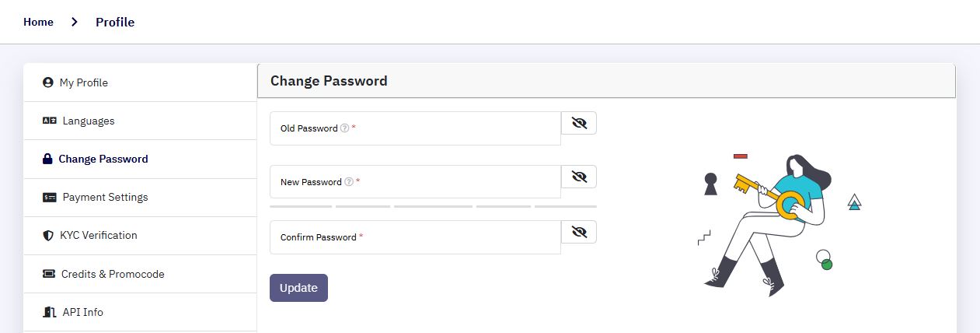This screenshot has height=333, width=980.
Task: Toggle Old Password visibility eye
Action: coord(579,123)
